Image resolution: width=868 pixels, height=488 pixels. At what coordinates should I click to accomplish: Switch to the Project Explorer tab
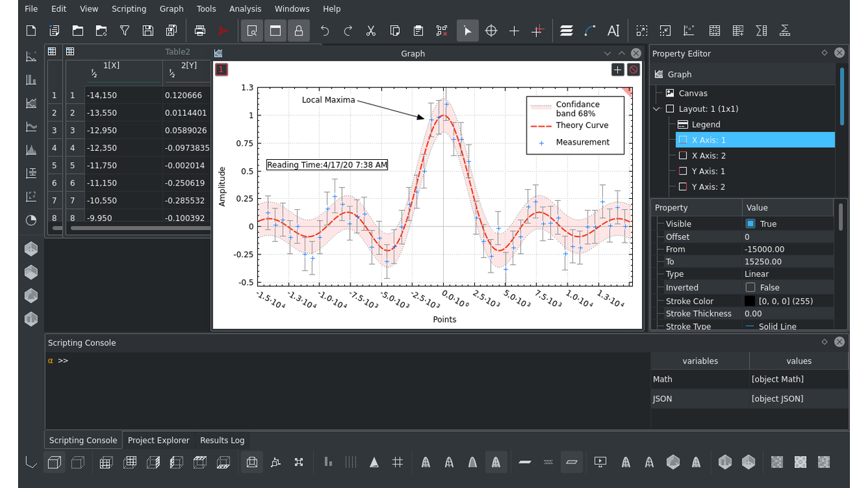(x=159, y=440)
